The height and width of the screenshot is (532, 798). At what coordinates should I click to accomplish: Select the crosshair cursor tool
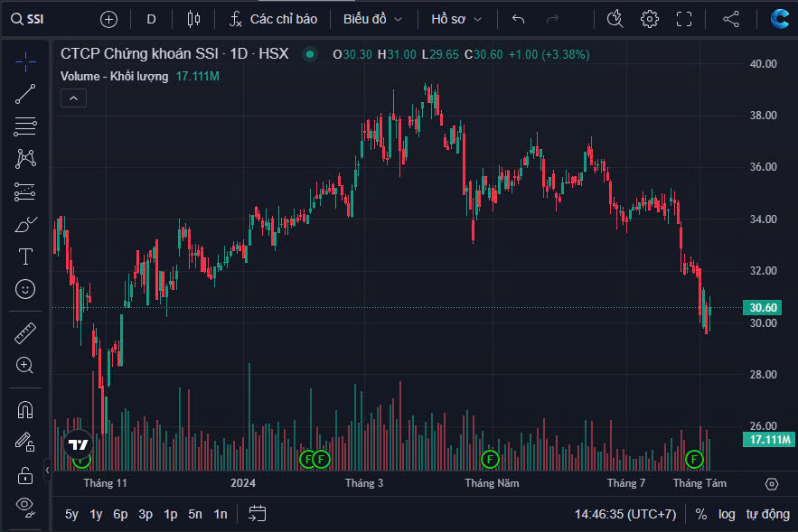(25, 62)
